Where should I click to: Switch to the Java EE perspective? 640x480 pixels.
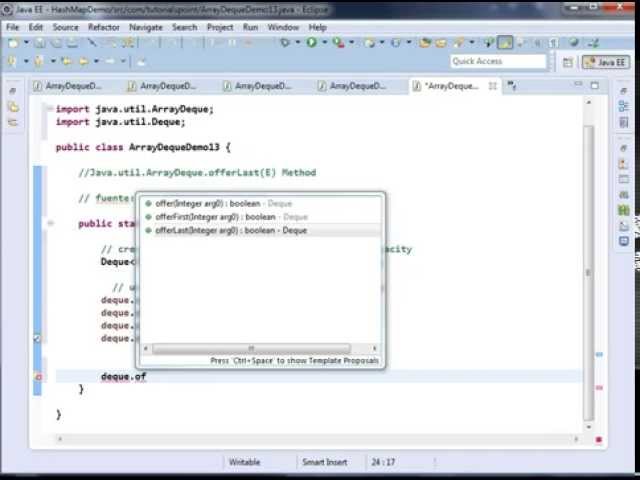pos(606,62)
